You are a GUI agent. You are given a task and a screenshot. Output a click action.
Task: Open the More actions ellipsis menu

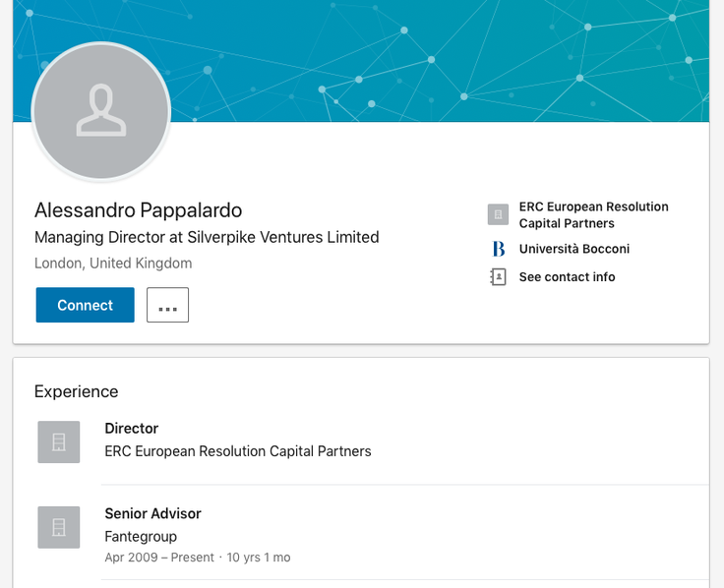(x=167, y=305)
